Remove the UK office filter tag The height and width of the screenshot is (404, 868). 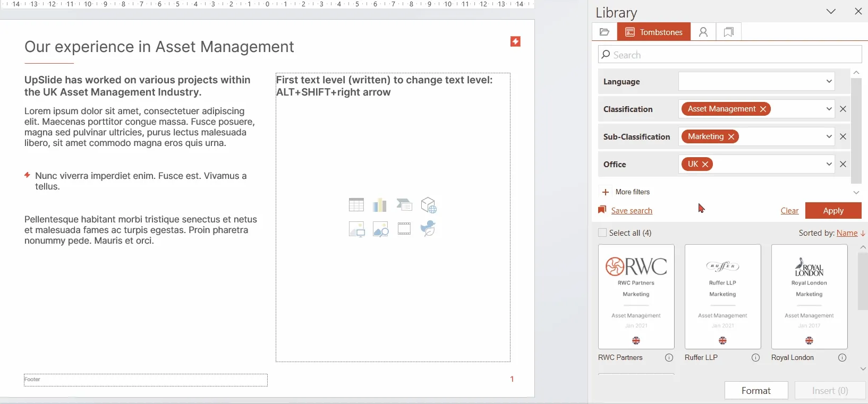click(705, 164)
